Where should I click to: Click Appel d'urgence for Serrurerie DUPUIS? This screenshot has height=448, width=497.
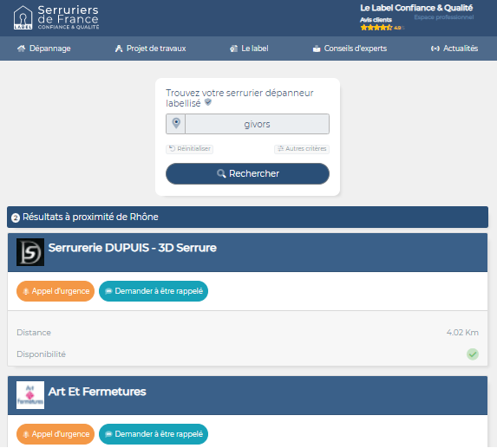pos(56,291)
